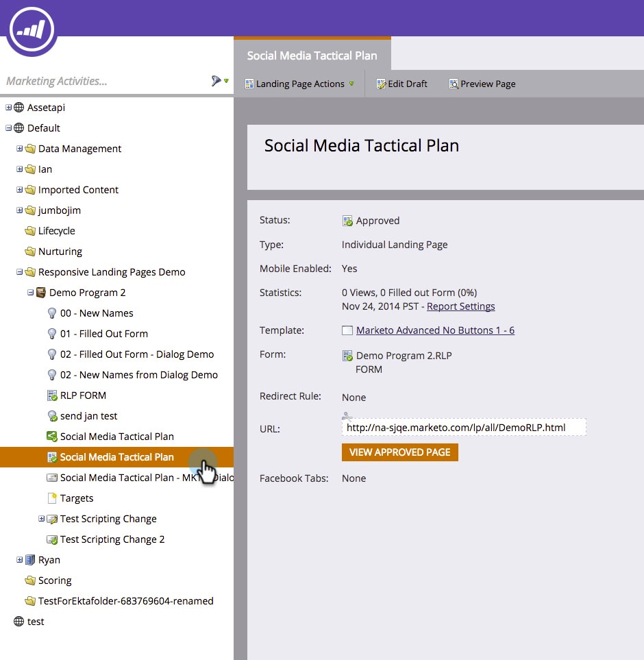Image resolution: width=644 pixels, height=660 pixels.
Task: Click the Scoring folder icon
Action: pos(30,580)
